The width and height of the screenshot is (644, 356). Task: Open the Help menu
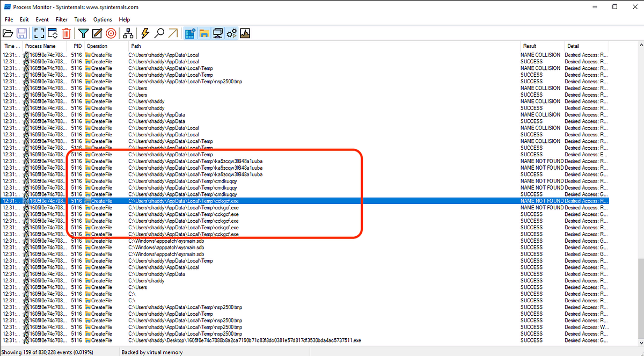tap(124, 20)
